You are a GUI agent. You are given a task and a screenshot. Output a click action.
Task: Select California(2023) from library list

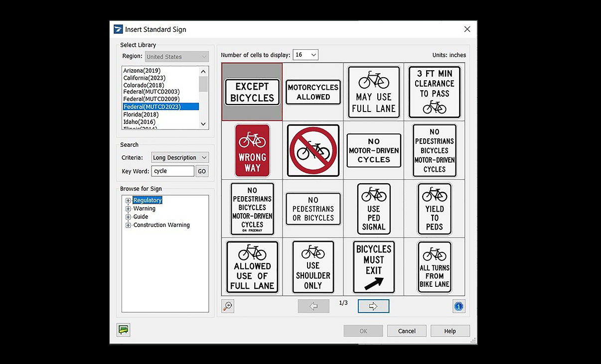tap(145, 78)
